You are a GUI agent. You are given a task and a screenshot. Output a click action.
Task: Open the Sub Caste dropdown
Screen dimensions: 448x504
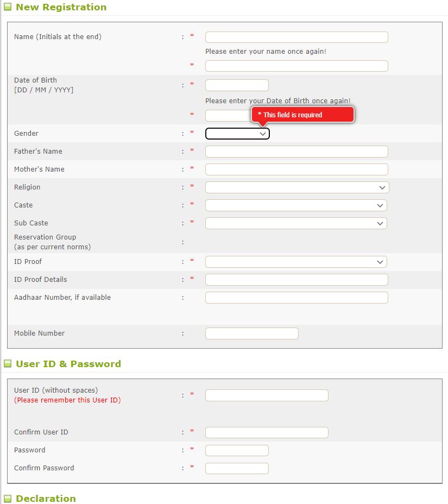point(296,223)
